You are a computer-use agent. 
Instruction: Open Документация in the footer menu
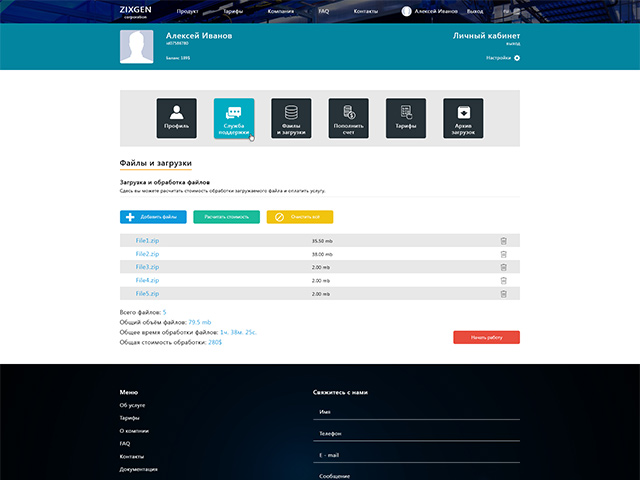pyautogui.click(x=139, y=469)
